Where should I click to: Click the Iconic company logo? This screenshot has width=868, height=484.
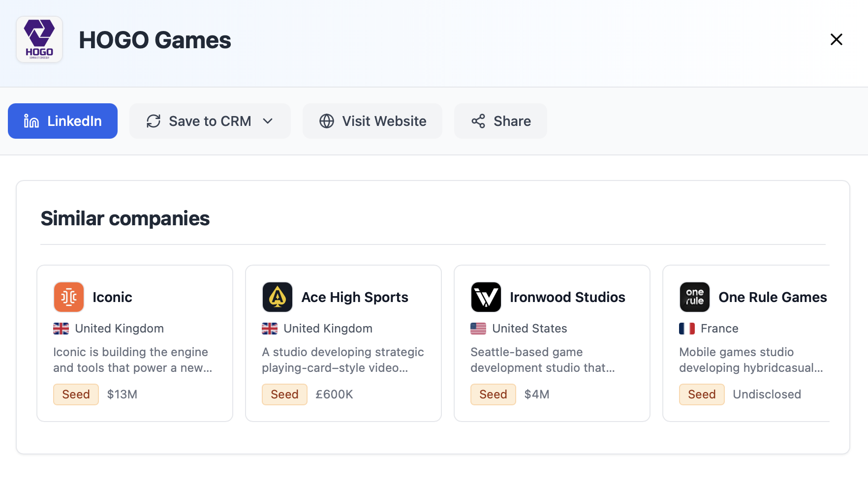click(68, 297)
